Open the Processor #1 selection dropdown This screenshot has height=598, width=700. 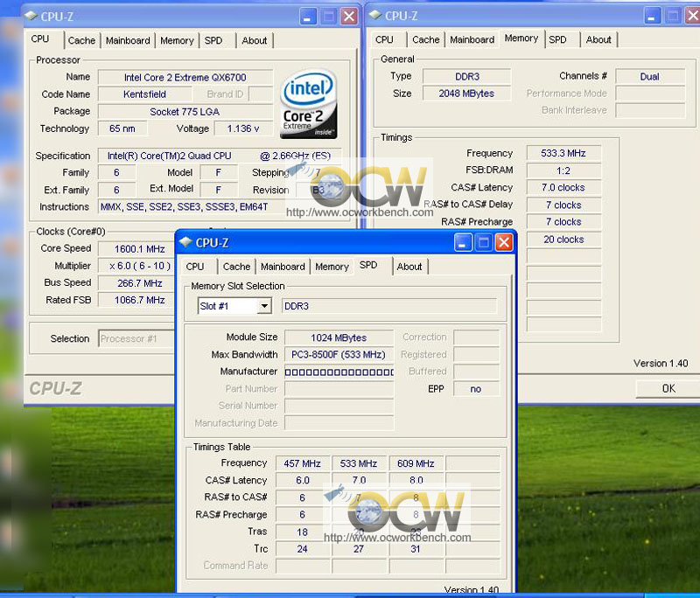pos(136,338)
